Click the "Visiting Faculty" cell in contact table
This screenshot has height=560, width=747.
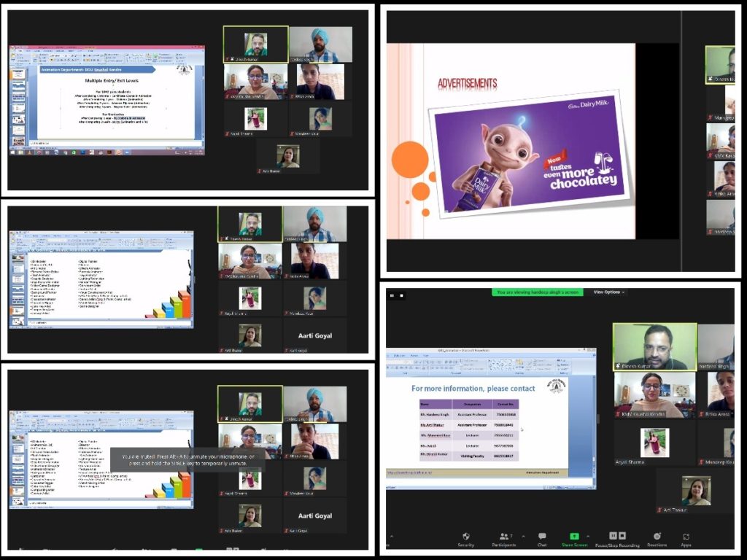(x=472, y=456)
